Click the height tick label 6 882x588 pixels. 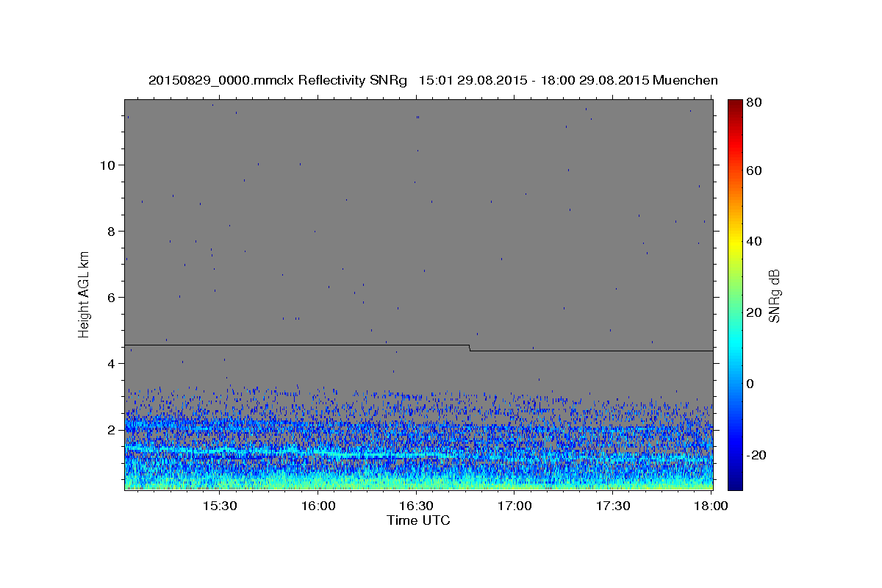(110, 298)
